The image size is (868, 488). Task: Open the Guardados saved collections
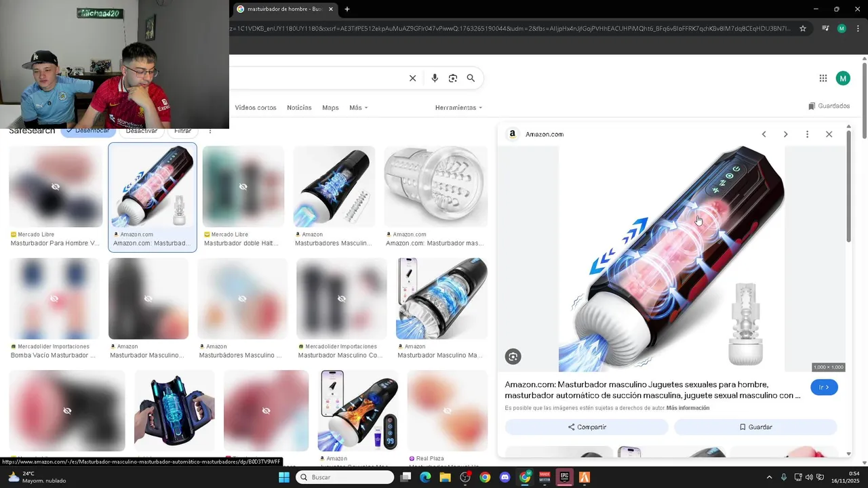click(829, 106)
